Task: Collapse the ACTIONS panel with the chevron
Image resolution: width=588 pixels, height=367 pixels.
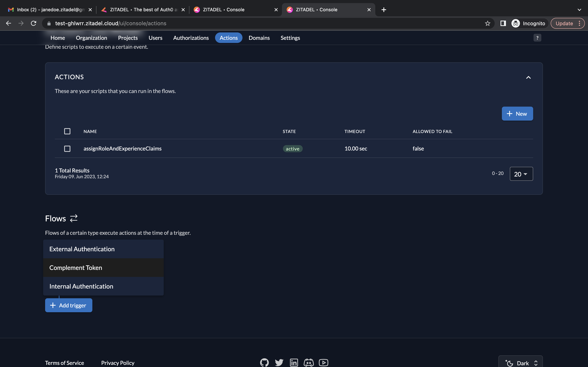Action: tap(528, 77)
